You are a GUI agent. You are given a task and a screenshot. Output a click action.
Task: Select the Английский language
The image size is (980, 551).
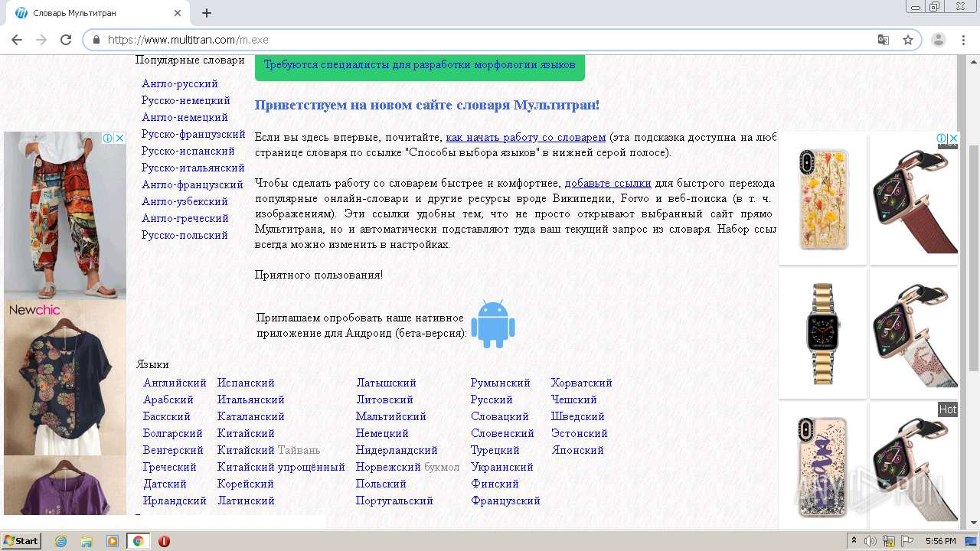175,383
